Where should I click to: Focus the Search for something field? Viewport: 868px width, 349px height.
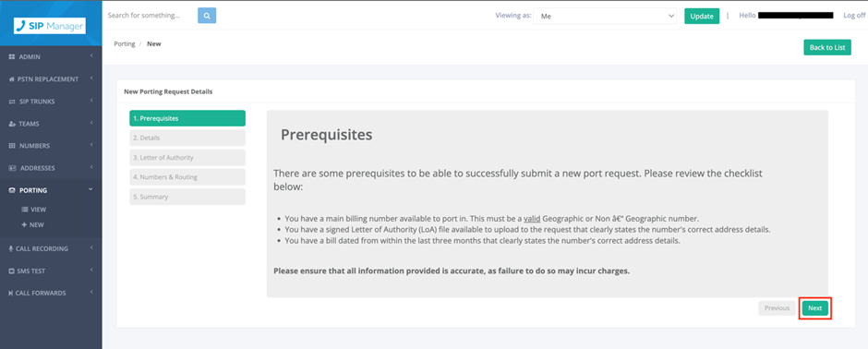[151, 16]
